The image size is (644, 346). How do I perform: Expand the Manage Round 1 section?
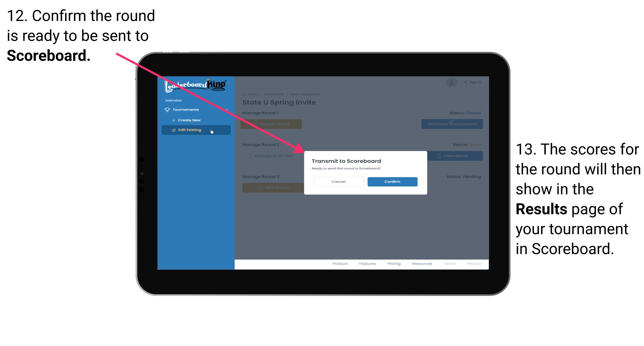(262, 113)
